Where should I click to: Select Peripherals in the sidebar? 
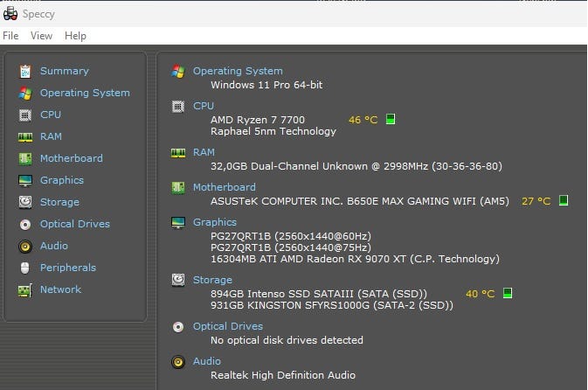pos(68,268)
